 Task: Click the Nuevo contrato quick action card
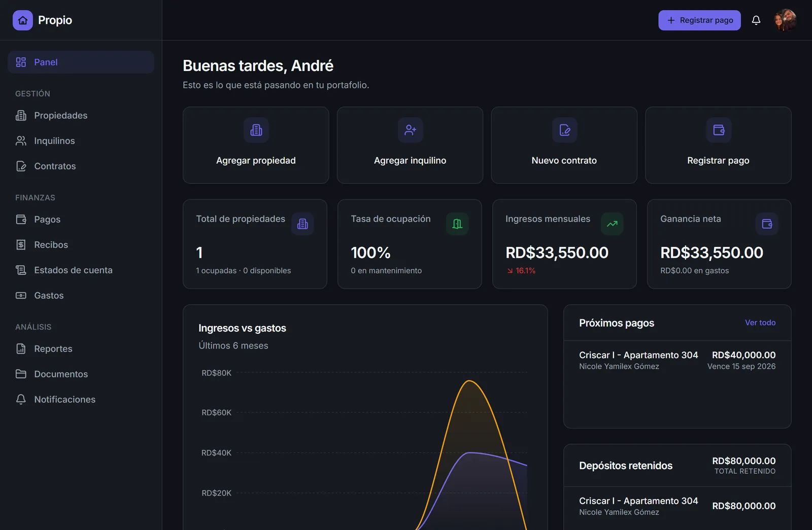[564, 145]
